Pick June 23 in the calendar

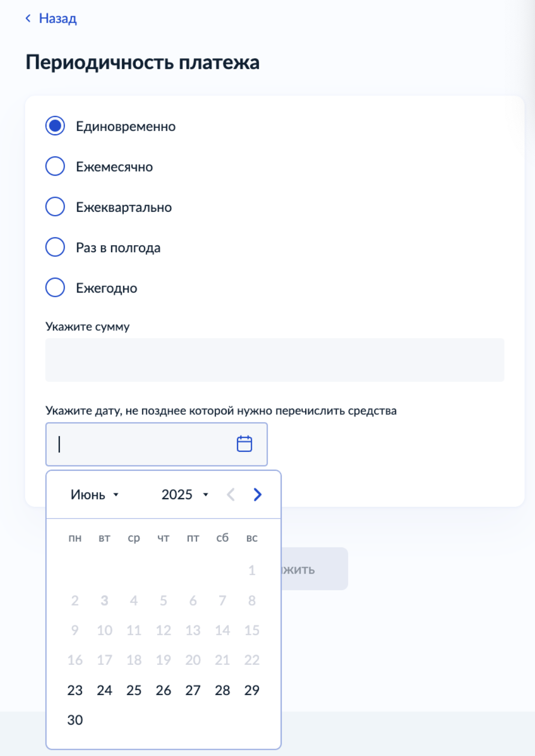coord(75,690)
